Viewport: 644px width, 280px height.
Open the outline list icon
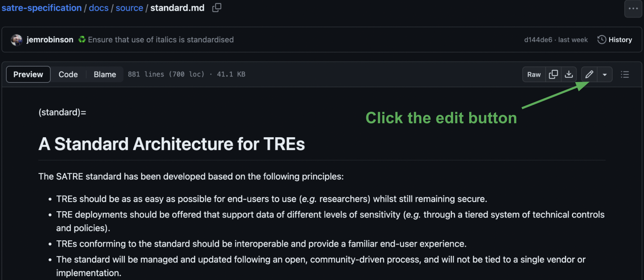625,74
